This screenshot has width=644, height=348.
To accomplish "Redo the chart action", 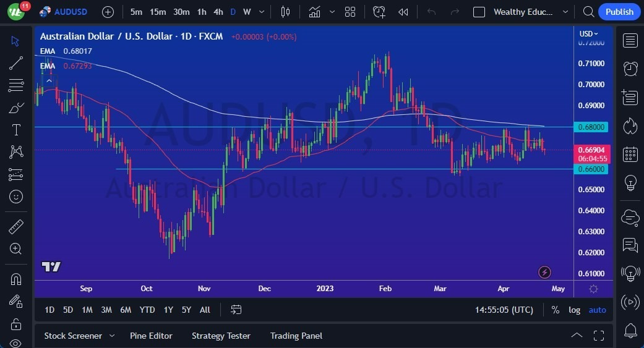I will coord(455,12).
